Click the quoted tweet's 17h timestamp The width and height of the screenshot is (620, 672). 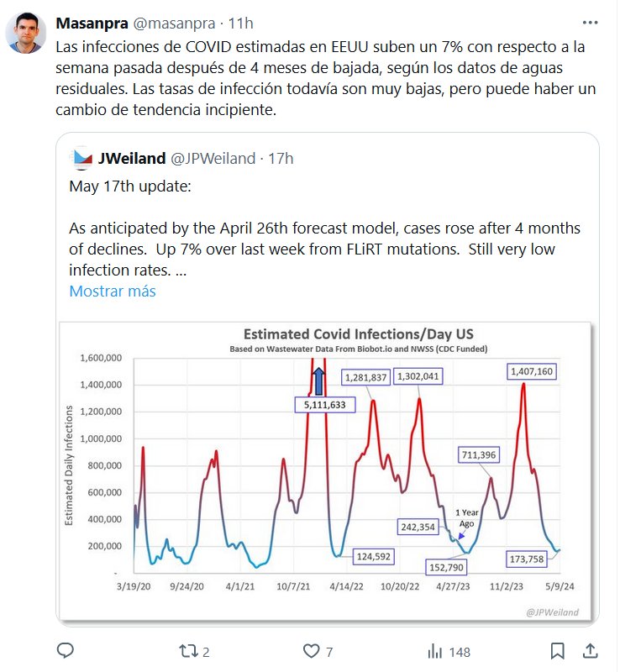pyautogui.click(x=281, y=158)
